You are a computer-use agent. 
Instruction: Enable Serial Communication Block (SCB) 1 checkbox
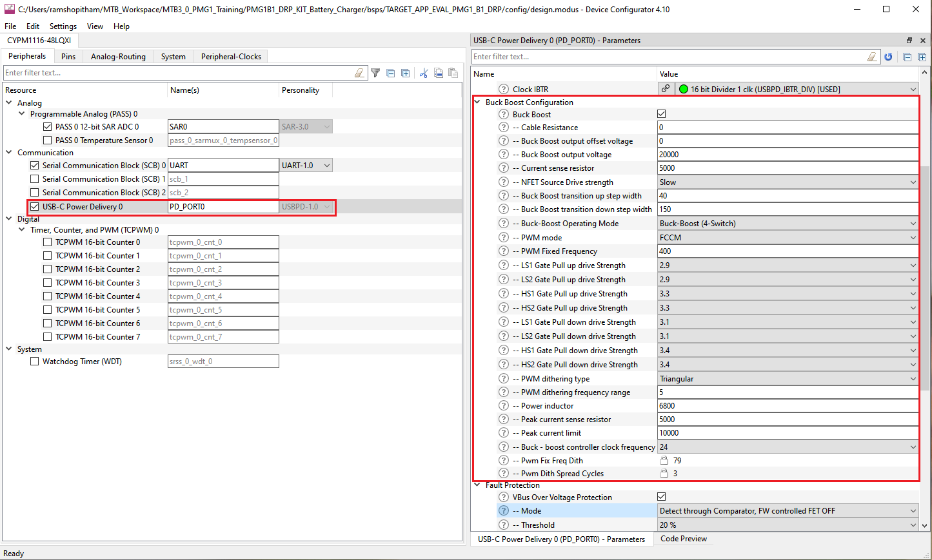34,179
